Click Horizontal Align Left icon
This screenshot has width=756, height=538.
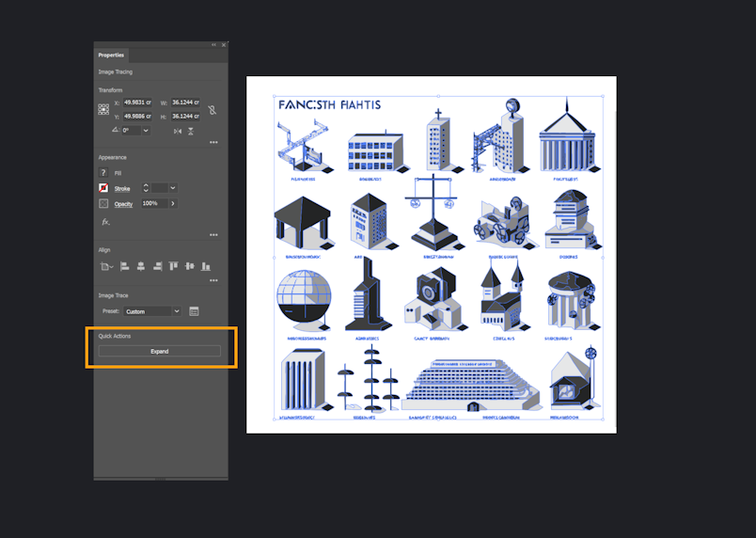(x=124, y=266)
